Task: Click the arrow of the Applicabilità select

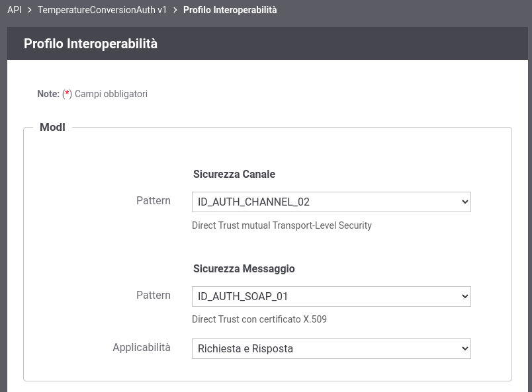Action: pyautogui.click(x=465, y=348)
